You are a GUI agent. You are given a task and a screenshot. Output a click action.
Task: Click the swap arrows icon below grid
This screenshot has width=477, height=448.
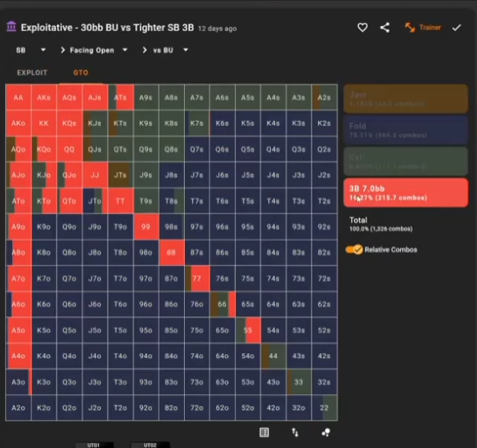point(295,432)
